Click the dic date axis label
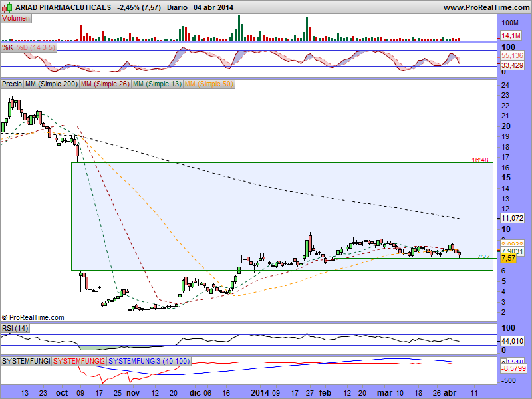532x399 pixels. [x=195, y=393]
